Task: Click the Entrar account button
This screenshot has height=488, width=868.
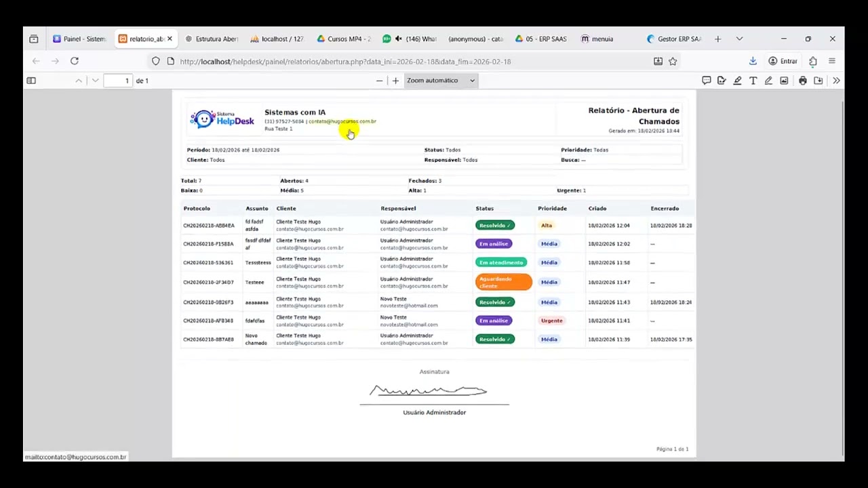Action: pyautogui.click(x=783, y=61)
